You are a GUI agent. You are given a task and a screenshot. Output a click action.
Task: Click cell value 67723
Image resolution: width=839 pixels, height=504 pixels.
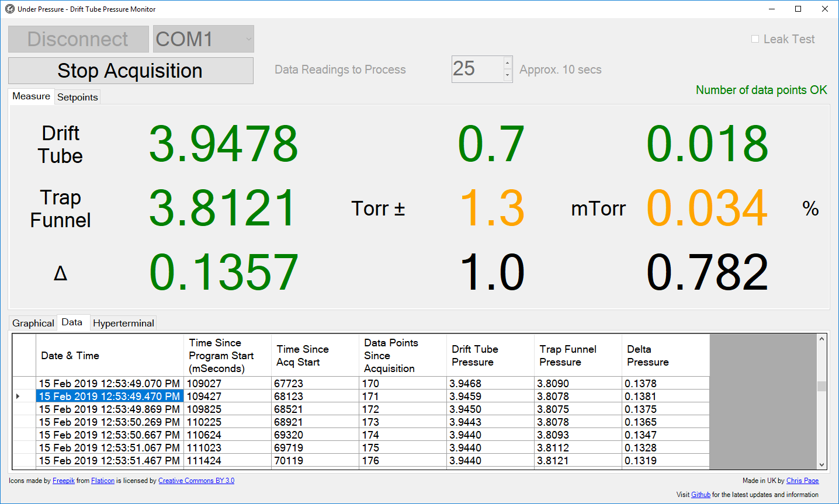316,383
